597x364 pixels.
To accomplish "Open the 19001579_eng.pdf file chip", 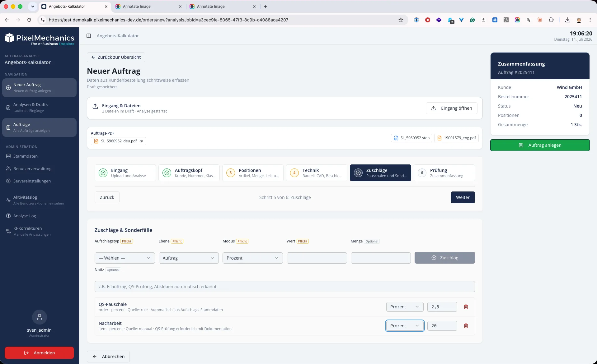I will (457, 138).
